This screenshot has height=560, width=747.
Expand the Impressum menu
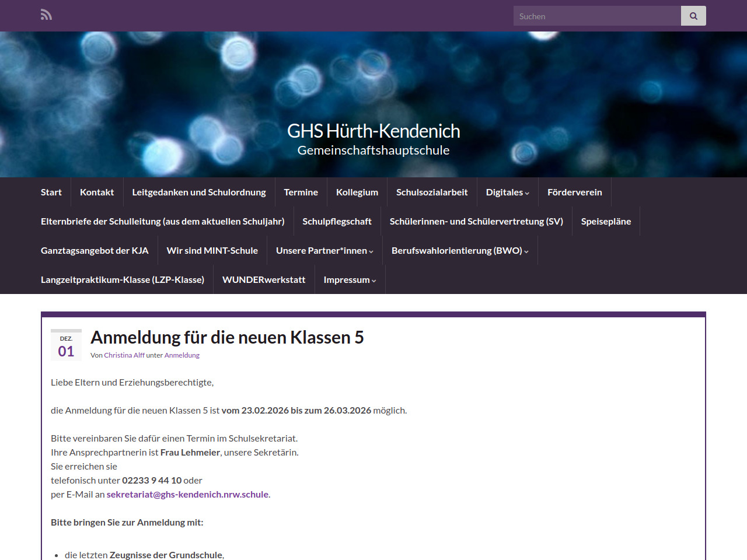tap(350, 280)
